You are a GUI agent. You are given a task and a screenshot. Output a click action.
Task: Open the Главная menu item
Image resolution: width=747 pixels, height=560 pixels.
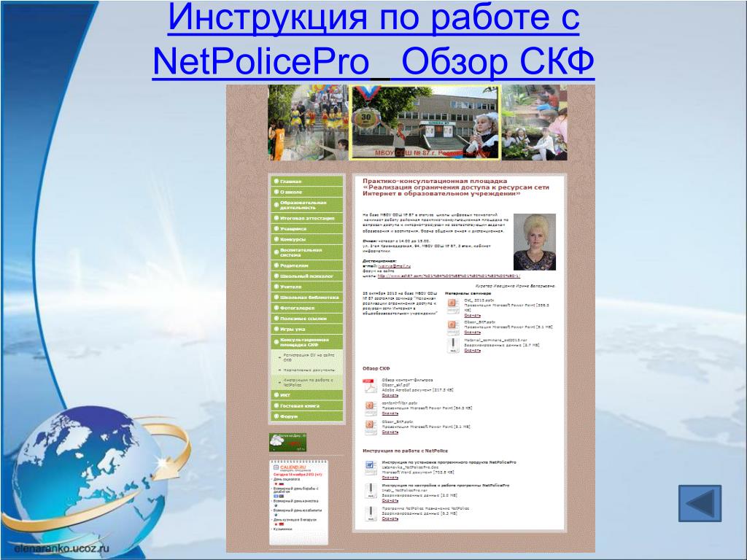[x=307, y=182]
